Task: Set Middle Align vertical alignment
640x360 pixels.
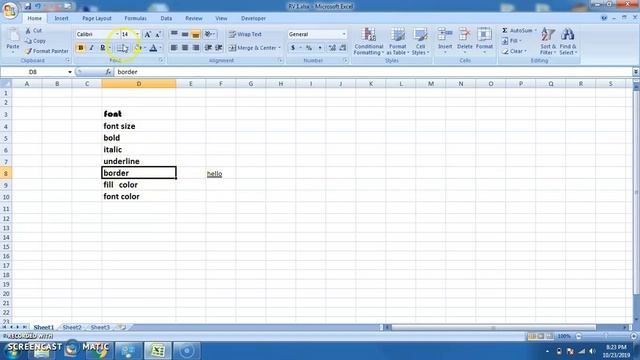Action: [x=185, y=34]
